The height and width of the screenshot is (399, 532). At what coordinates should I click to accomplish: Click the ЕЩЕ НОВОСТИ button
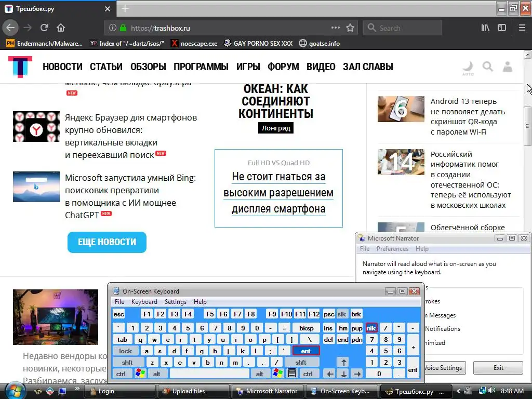coord(107,242)
